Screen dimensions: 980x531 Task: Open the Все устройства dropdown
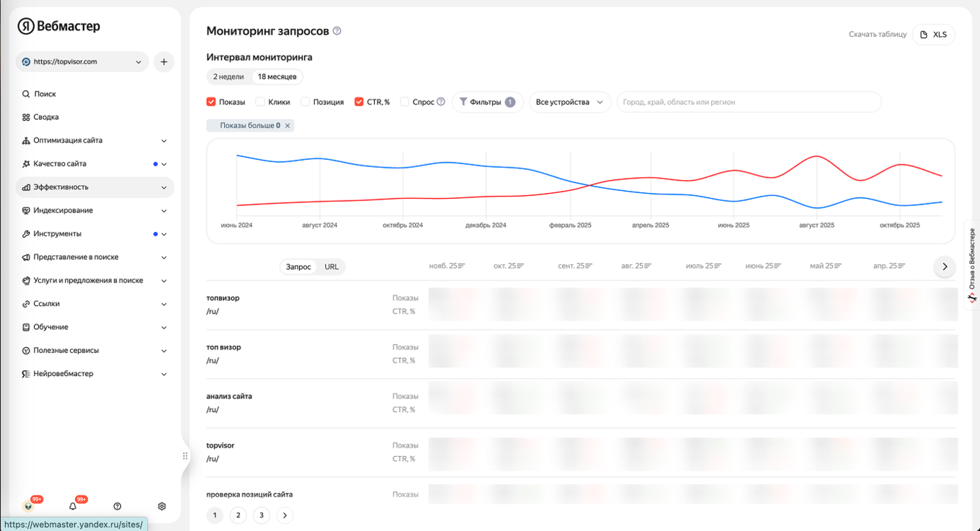(x=569, y=102)
